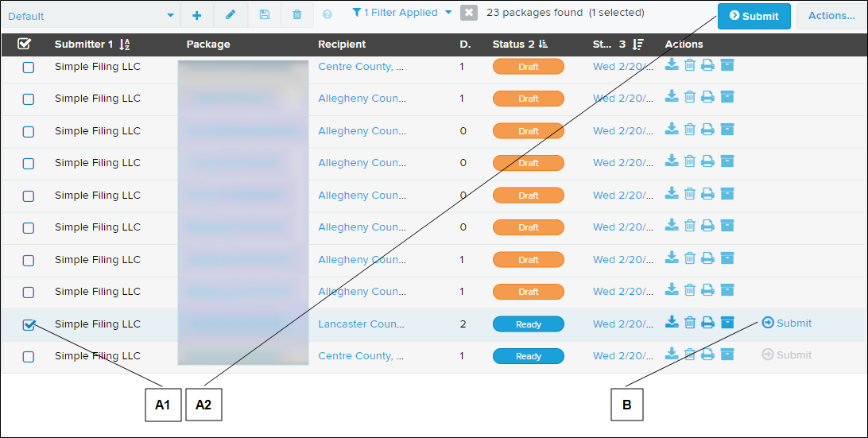
Task: Check the Centre County Ready row checkbox
Action: [x=29, y=357]
